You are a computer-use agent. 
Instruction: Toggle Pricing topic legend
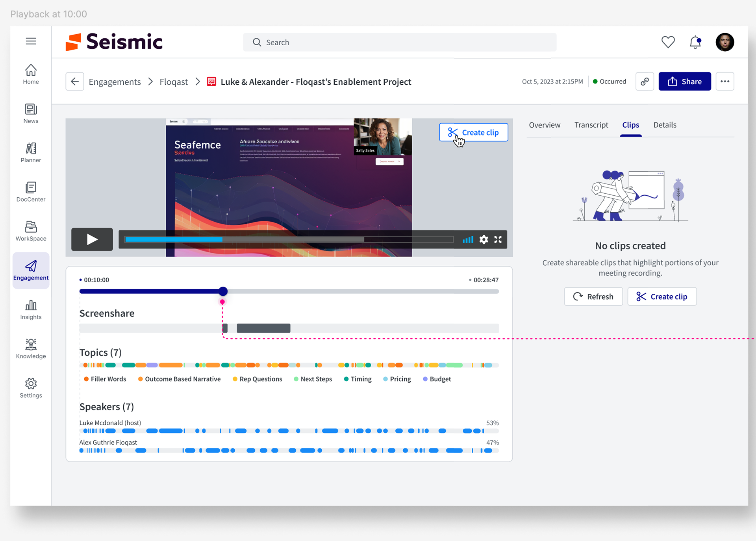click(x=397, y=379)
